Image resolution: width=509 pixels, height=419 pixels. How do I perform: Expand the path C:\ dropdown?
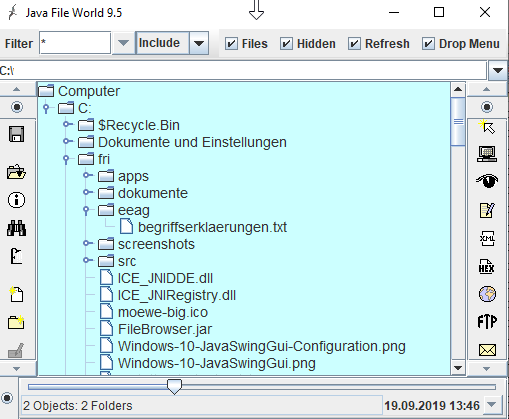point(498,70)
